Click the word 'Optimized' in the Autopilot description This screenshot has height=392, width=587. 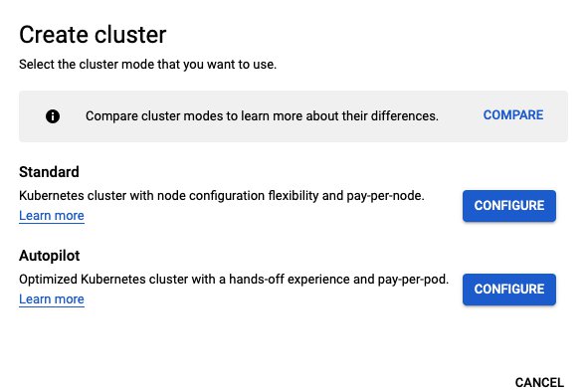(49, 280)
